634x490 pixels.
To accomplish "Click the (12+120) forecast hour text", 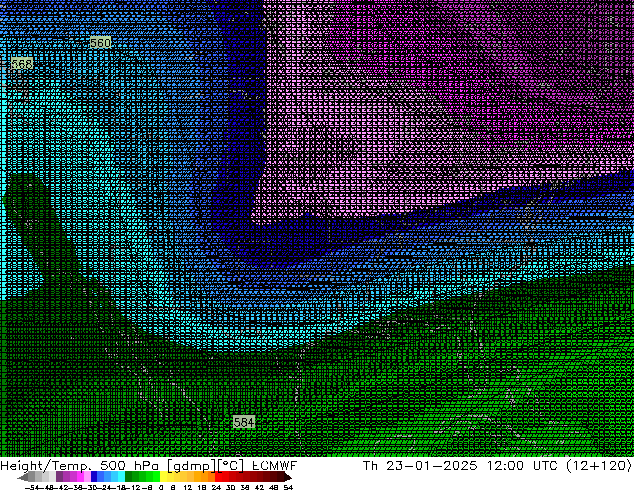I will (599, 466).
